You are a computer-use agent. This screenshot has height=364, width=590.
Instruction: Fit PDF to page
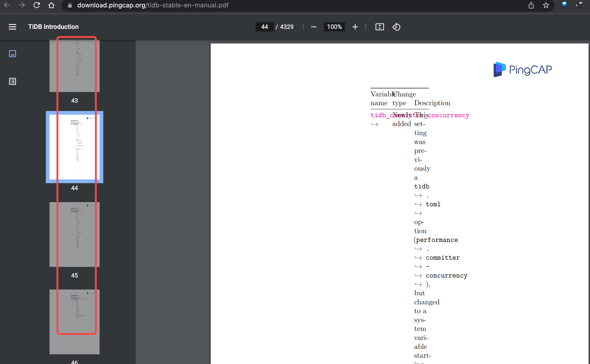[x=380, y=27]
